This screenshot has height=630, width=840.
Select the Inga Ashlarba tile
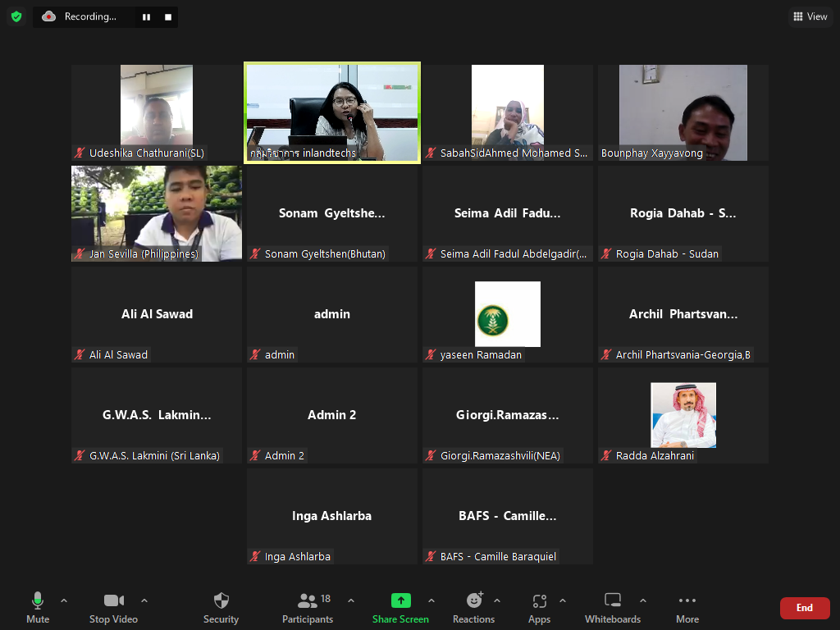pyautogui.click(x=332, y=517)
